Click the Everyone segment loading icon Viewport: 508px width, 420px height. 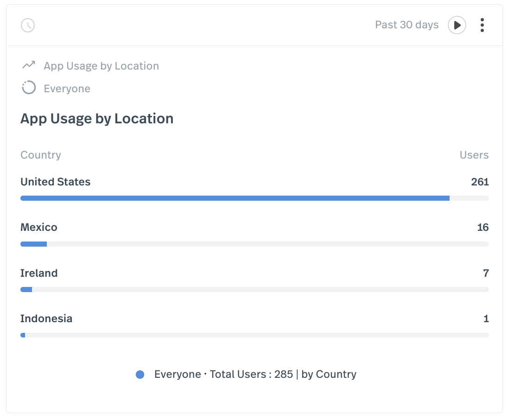[28, 88]
